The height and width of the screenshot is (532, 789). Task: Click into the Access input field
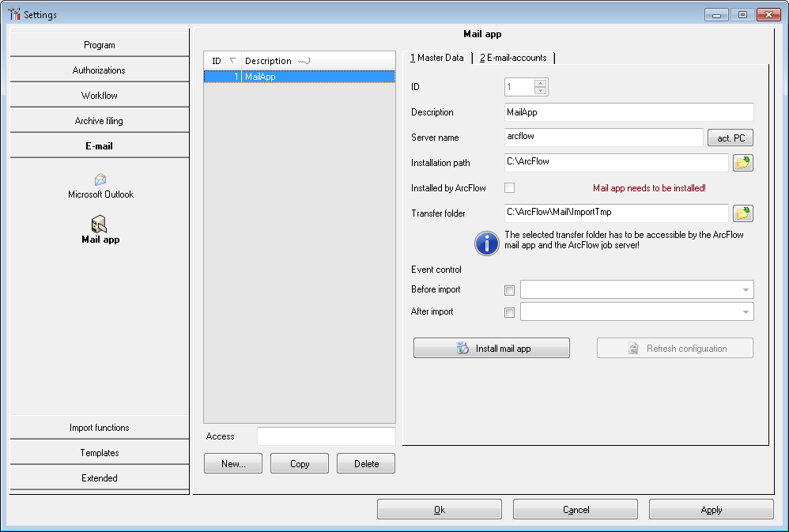click(x=326, y=436)
